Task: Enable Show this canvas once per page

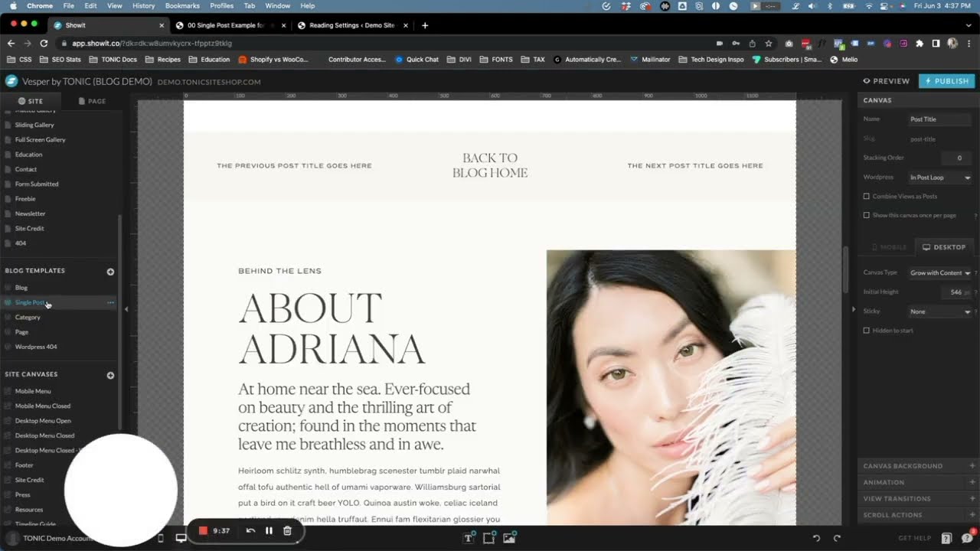Action: pyautogui.click(x=867, y=216)
